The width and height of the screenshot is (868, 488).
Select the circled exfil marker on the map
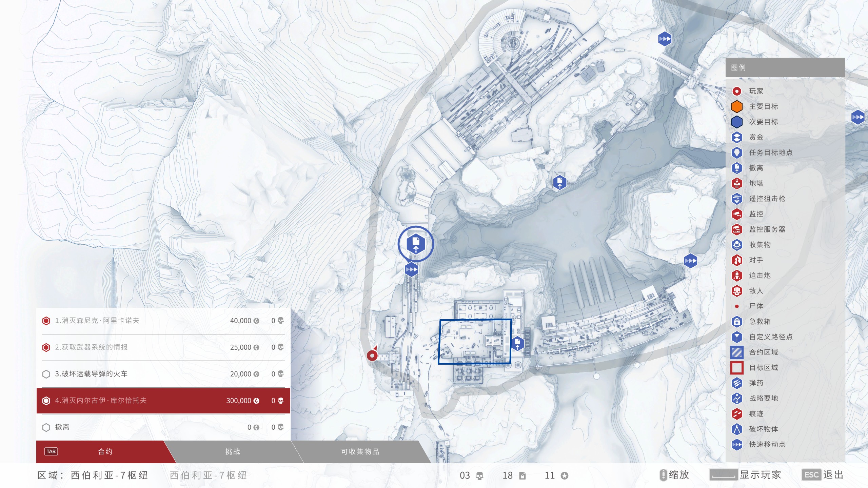416,244
